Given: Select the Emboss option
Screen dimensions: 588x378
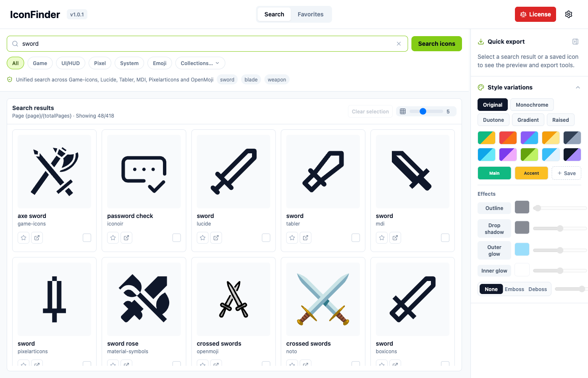Looking at the screenshot, I should (x=514, y=289).
